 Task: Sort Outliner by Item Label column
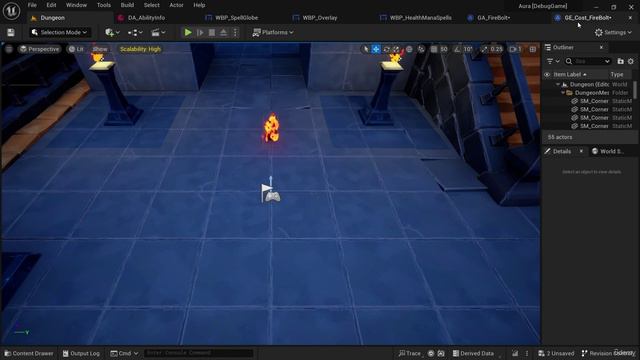[x=570, y=75]
